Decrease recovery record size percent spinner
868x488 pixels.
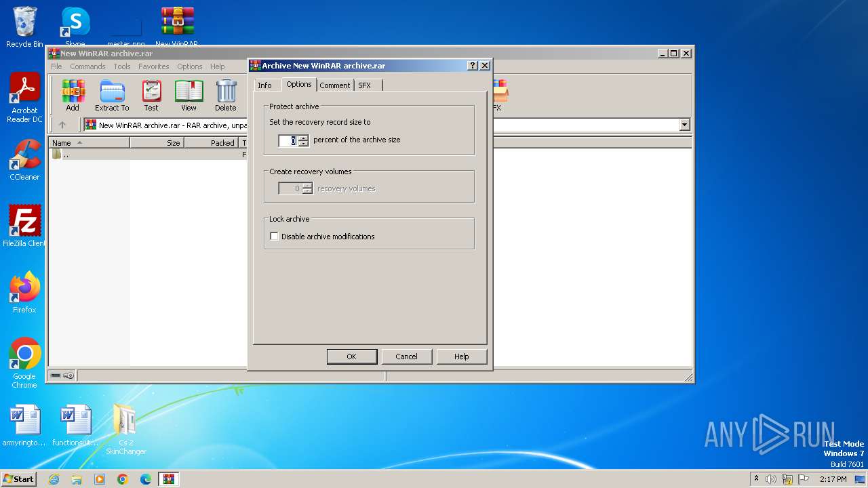coord(303,143)
